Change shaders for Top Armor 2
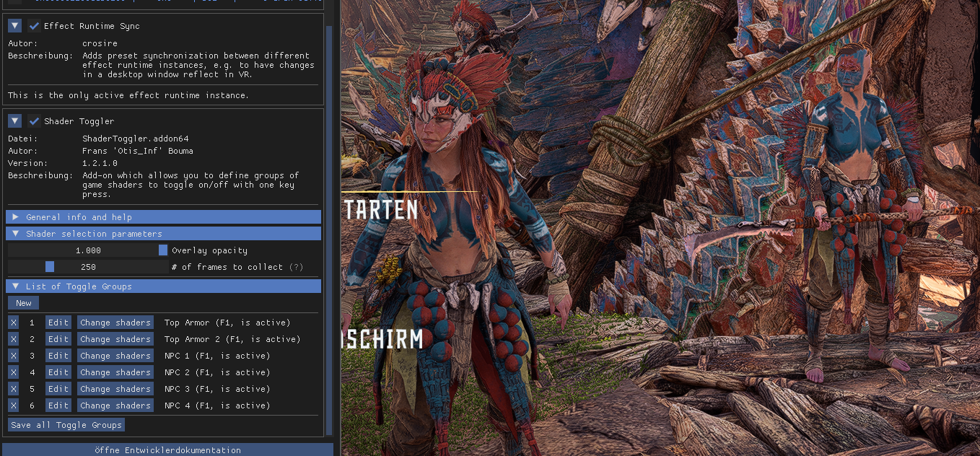Viewport: 980px width, 456px height. (115, 339)
